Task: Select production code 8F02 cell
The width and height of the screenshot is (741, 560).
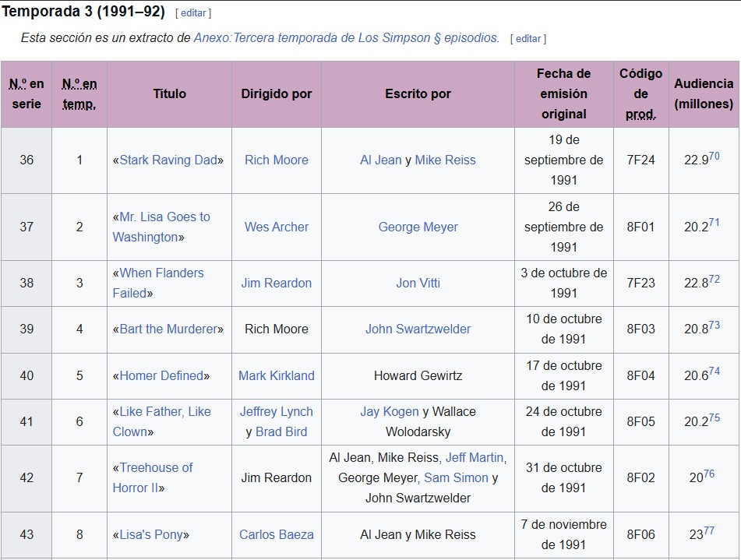Action: 640,477
